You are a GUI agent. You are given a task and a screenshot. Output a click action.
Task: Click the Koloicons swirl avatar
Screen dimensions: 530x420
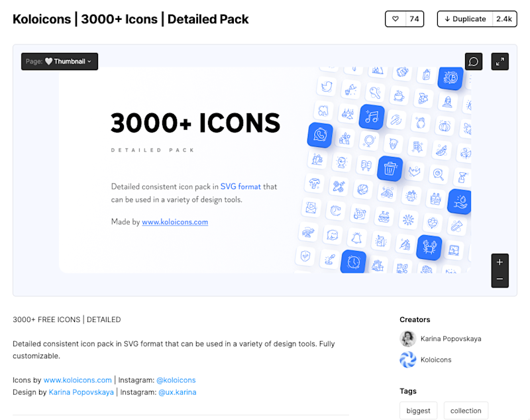point(408,360)
